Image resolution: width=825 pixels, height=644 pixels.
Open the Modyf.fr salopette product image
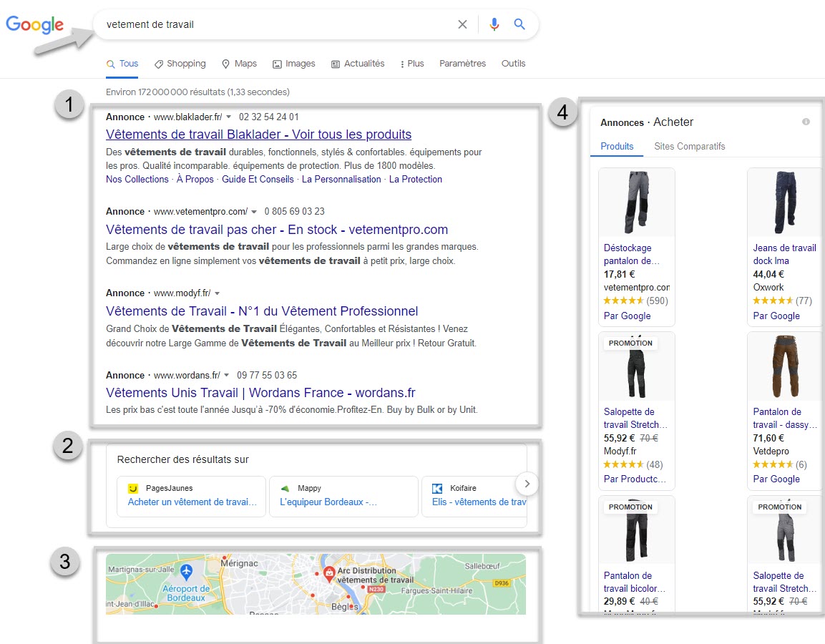pos(637,366)
